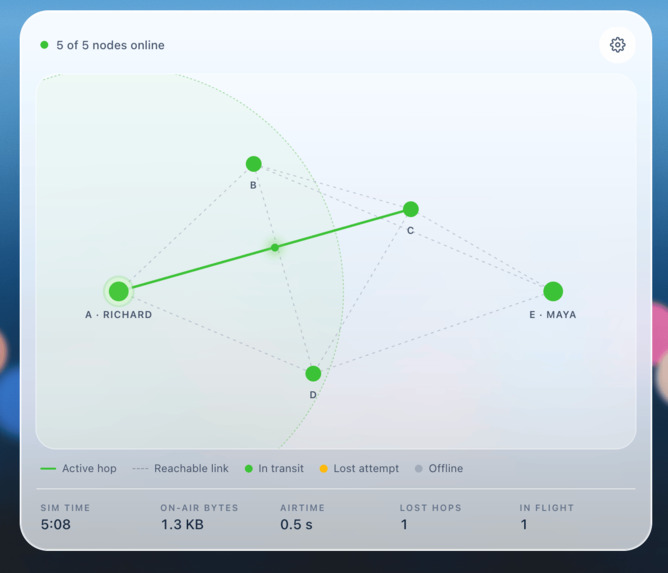Click the 'Offline' legend entry
The width and height of the screenshot is (668, 573).
coord(439,469)
